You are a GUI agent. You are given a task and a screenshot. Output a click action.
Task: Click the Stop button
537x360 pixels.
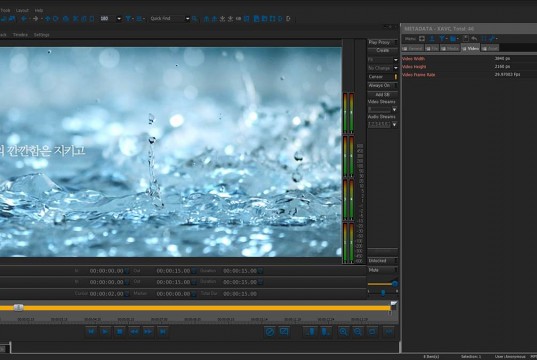click(120, 332)
